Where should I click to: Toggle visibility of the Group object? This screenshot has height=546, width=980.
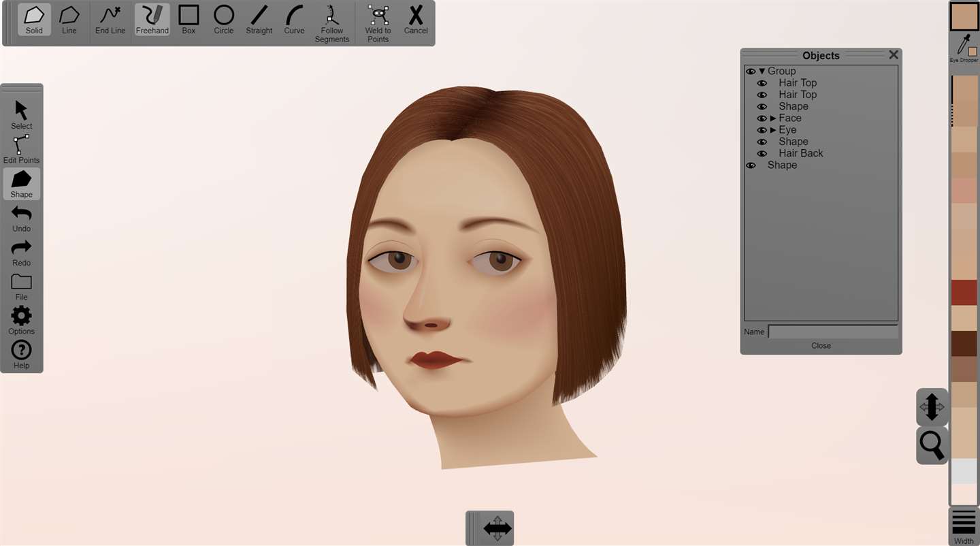point(751,71)
